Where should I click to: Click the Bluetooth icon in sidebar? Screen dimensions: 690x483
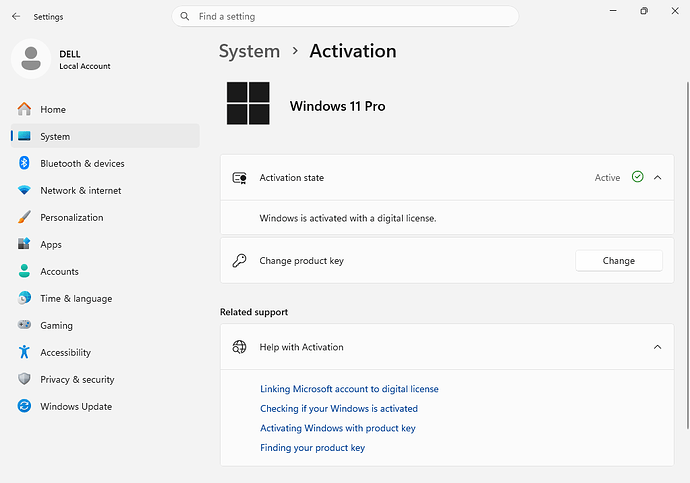(24, 163)
